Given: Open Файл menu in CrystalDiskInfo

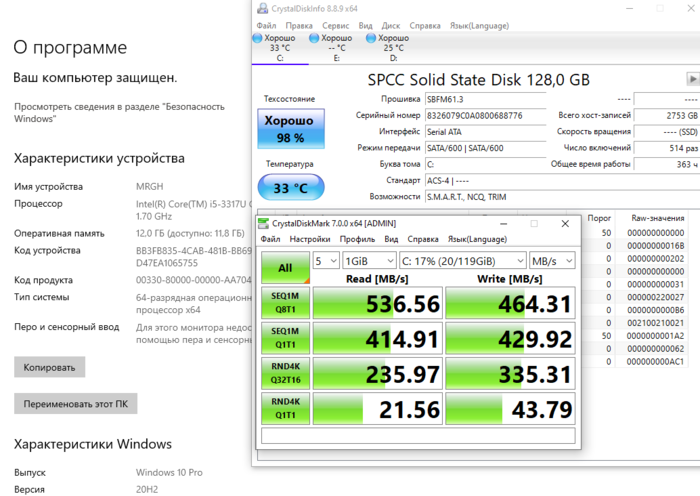Looking at the screenshot, I should point(266,25).
